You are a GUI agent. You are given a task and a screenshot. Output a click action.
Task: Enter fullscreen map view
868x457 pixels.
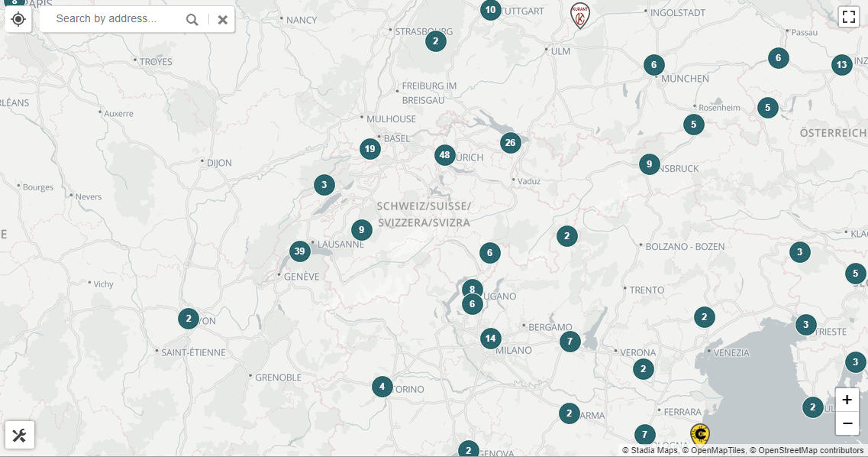click(848, 17)
